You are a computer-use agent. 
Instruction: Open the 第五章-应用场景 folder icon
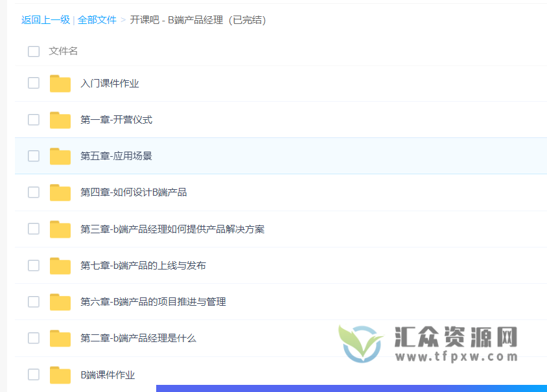pyautogui.click(x=60, y=156)
